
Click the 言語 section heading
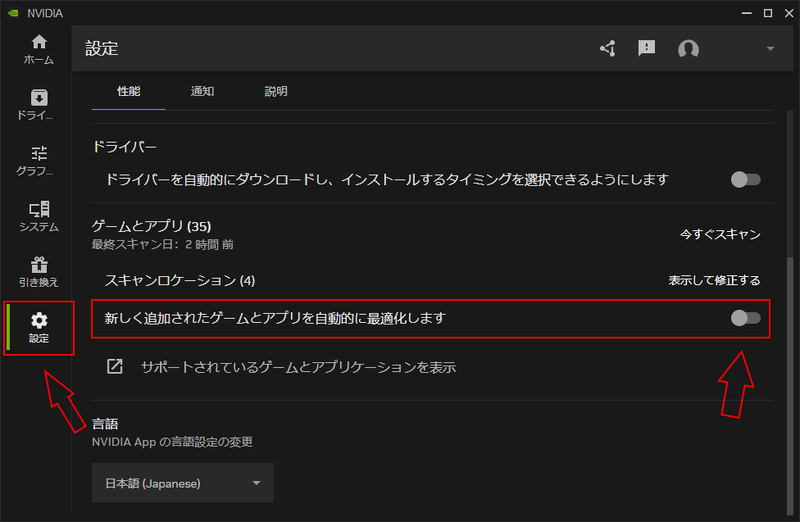(x=105, y=424)
